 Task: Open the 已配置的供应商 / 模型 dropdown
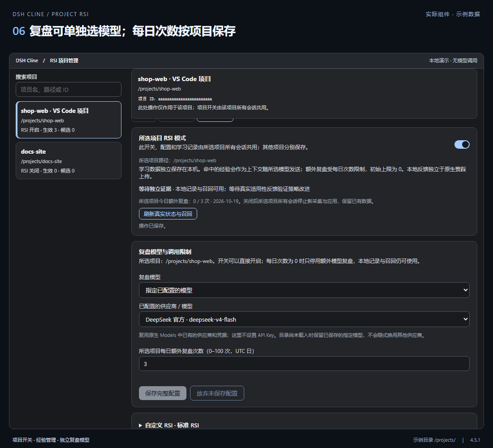[304, 319]
